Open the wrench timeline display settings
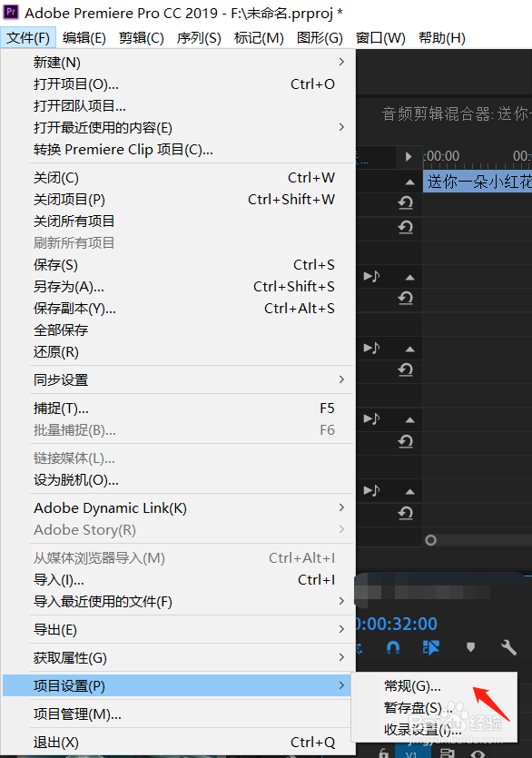Screen dimensions: 532x758 click(508, 647)
